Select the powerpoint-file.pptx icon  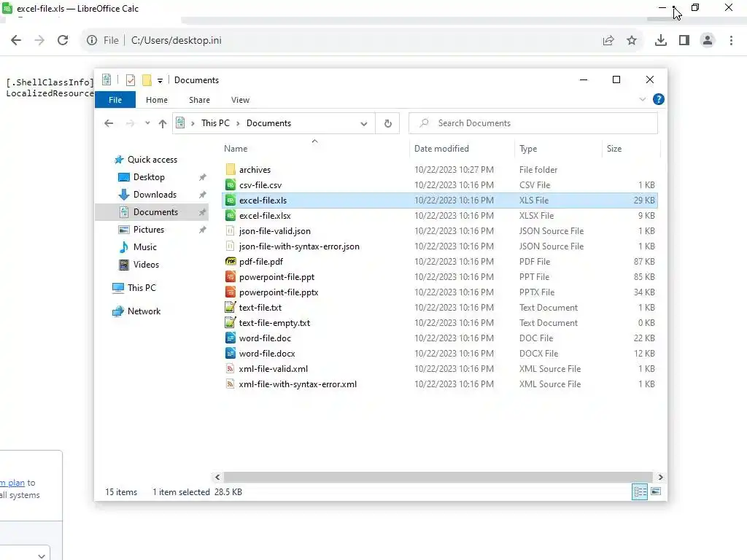(x=230, y=292)
